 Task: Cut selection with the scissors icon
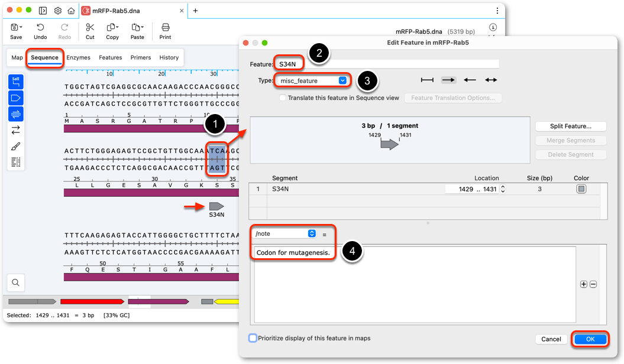90,27
